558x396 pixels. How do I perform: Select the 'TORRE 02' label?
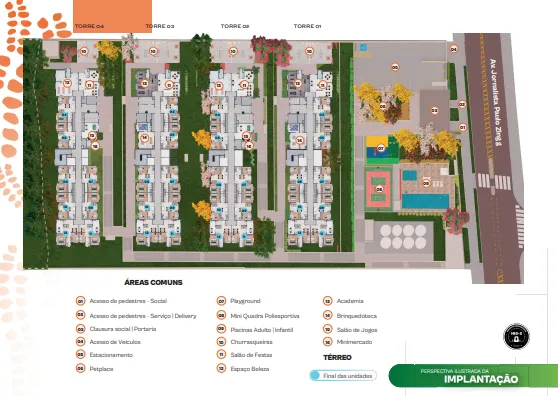point(235,26)
